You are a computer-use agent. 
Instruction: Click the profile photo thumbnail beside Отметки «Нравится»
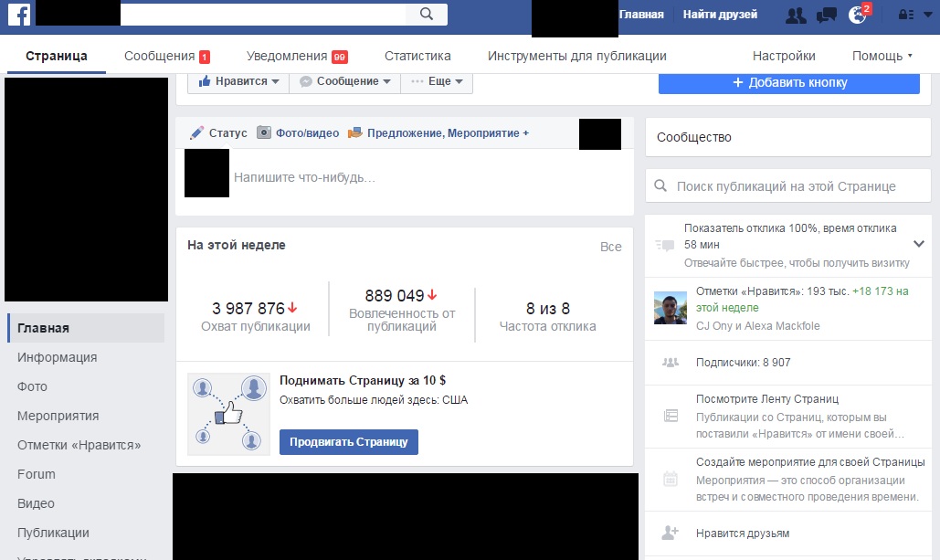click(x=671, y=308)
